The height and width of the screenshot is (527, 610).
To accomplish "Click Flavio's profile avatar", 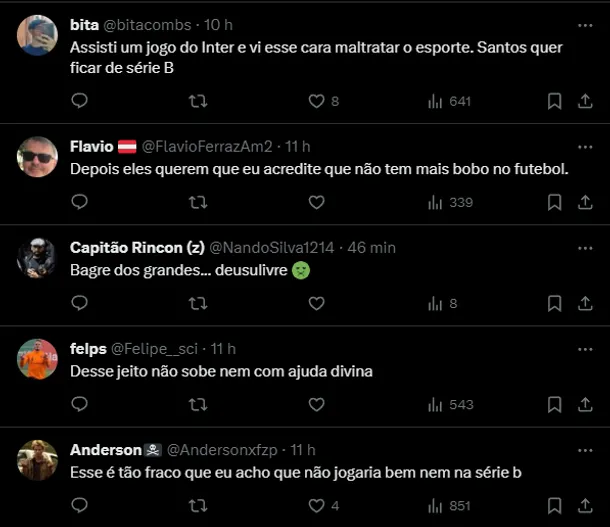I will tap(38, 157).
